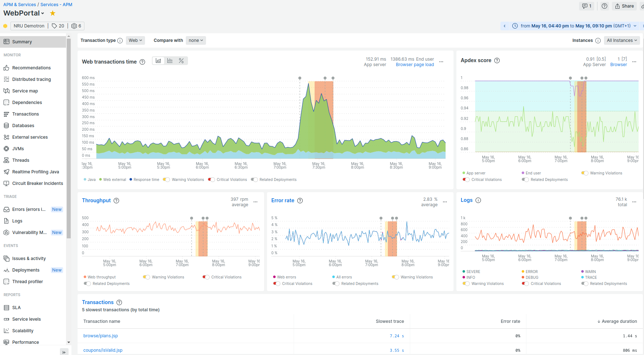The image size is (644, 355).
Task: Open the All Instances dropdown
Action: pyautogui.click(x=622, y=40)
